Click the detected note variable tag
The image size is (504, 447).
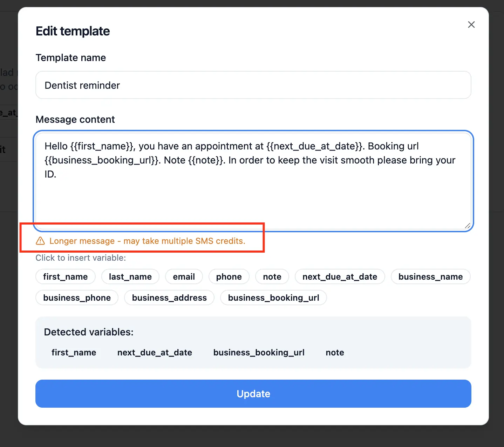click(335, 353)
